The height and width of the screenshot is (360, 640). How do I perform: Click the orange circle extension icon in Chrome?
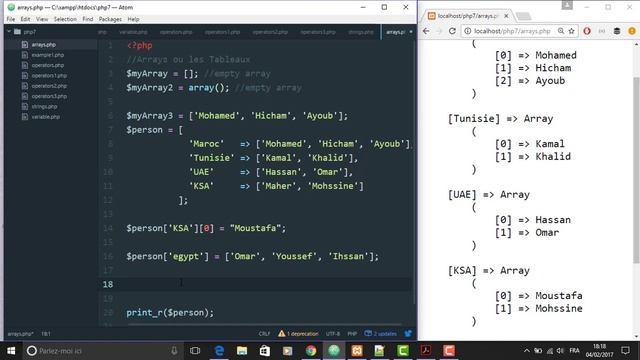[632, 31]
